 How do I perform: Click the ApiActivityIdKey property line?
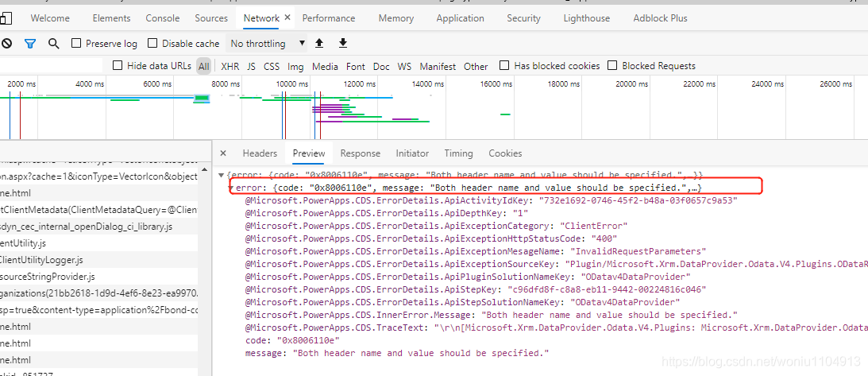click(x=492, y=200)
